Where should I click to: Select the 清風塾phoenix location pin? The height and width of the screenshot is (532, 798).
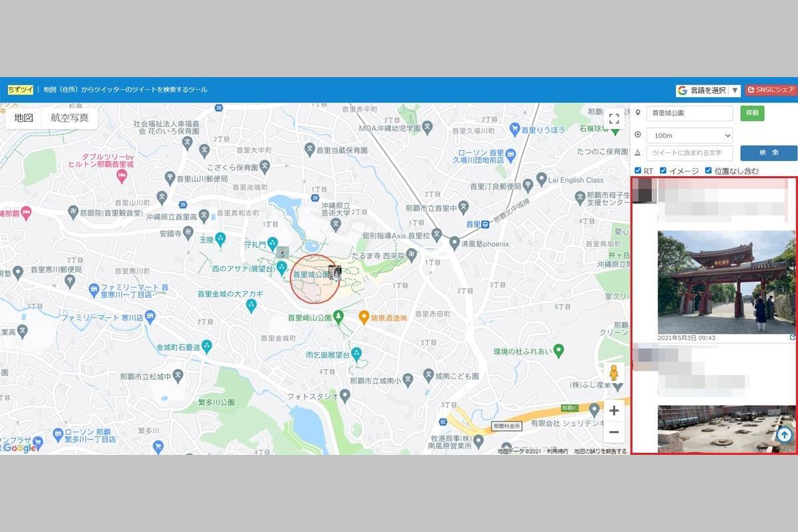(454, 243)
